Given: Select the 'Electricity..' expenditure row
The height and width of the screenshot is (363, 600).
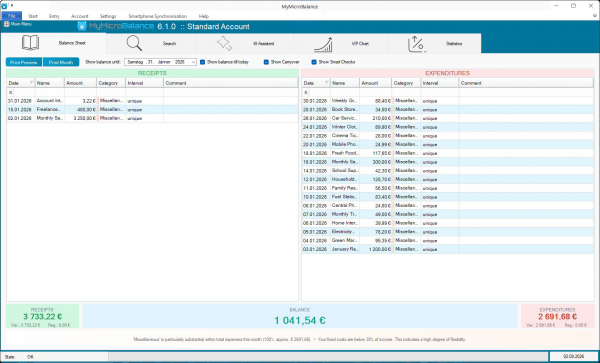Looking at the screenshot, I should coord(448,231).
